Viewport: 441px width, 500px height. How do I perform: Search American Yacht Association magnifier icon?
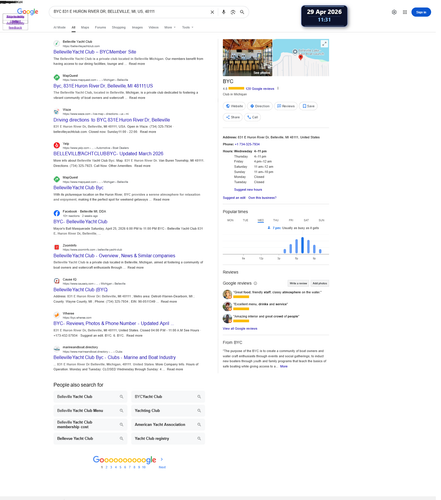[x=199, y=425]
